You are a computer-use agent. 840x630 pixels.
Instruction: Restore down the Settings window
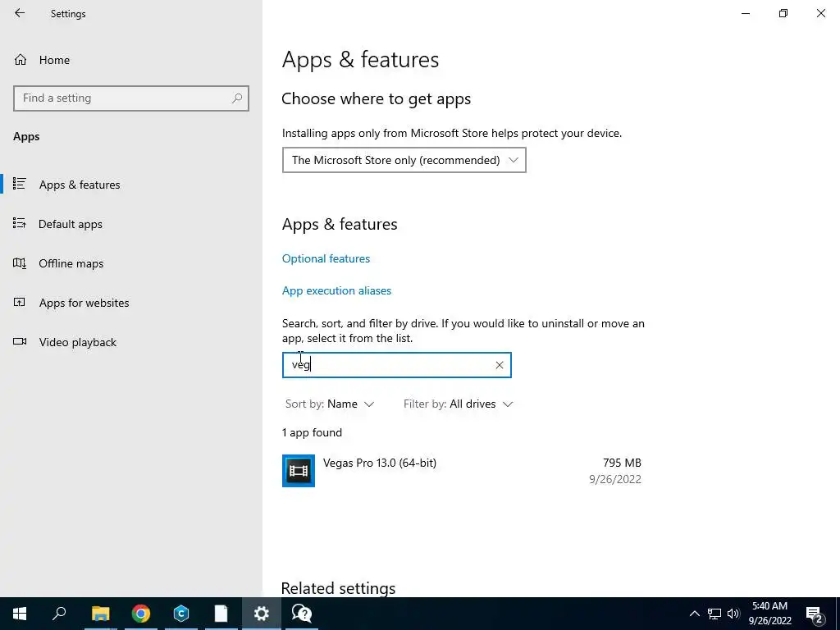click(x=783, y=13)
